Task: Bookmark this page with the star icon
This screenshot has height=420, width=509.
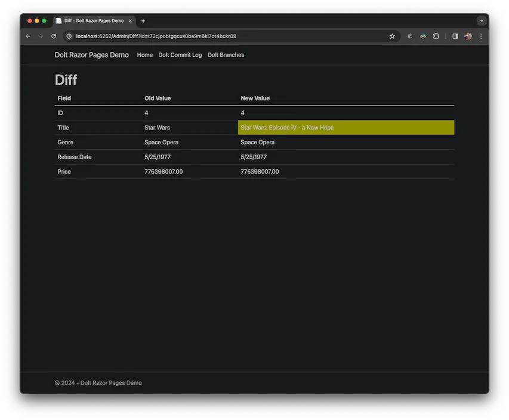Action: coord(392,36)
